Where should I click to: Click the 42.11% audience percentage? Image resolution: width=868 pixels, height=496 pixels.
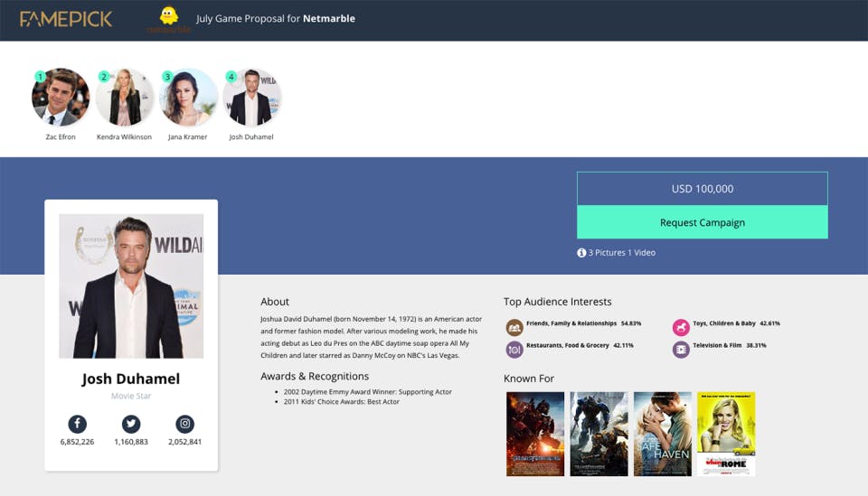coord(623,346)
